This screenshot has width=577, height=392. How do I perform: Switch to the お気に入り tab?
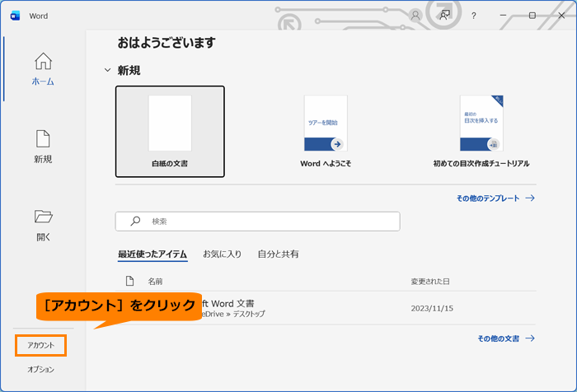222,254
